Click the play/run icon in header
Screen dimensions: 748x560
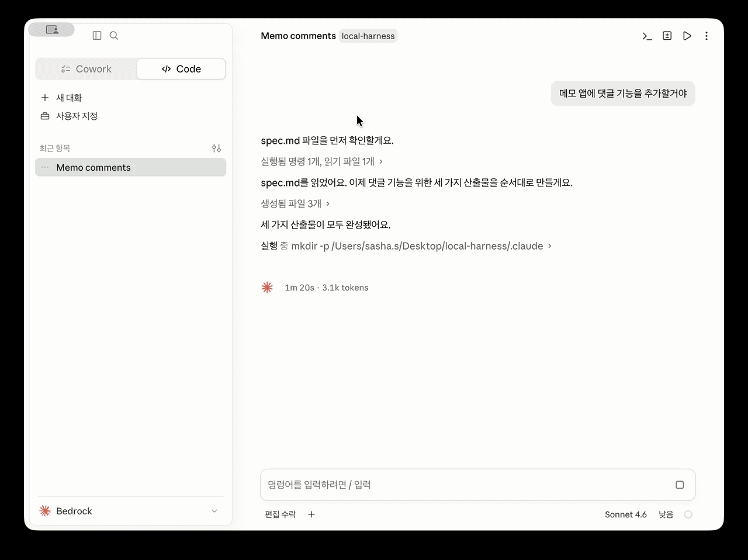point(687,36)
